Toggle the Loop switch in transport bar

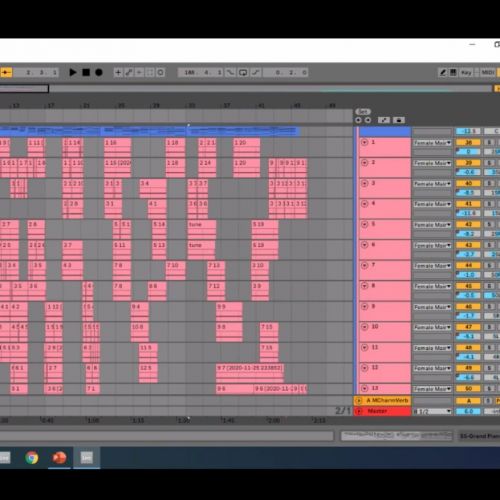243,72
